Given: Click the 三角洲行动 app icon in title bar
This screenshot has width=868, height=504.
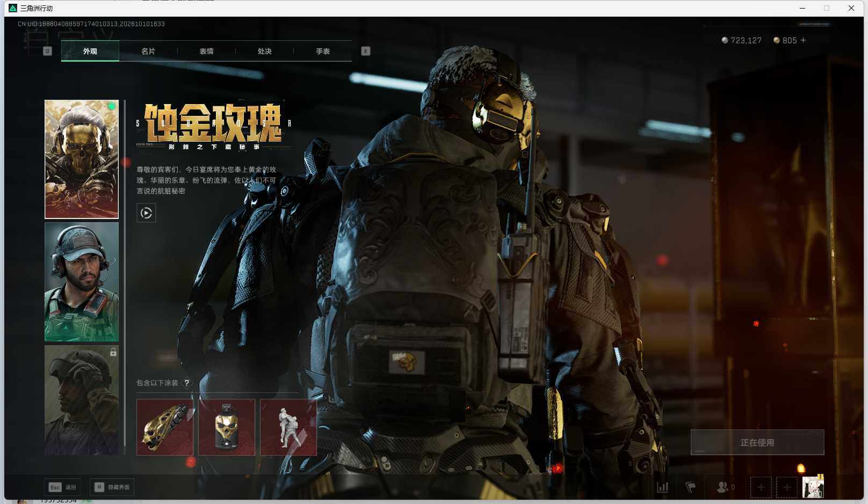Looking at the screenshot, I should [13, 8].
